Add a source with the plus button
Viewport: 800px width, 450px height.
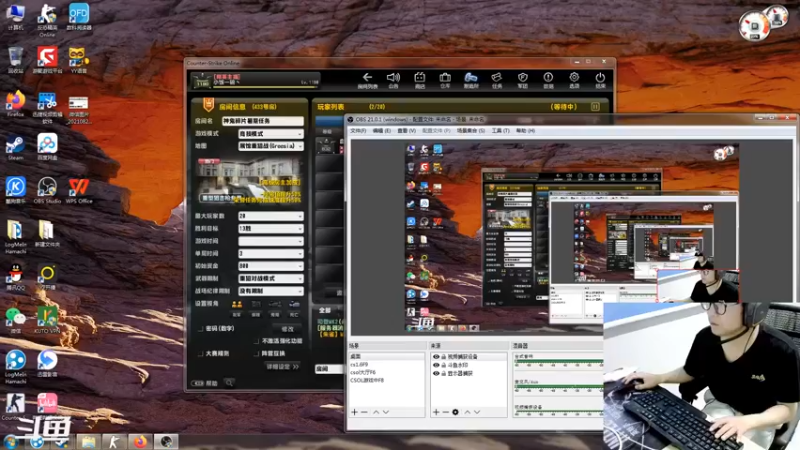pyautogui.click(x=436, y=412)
